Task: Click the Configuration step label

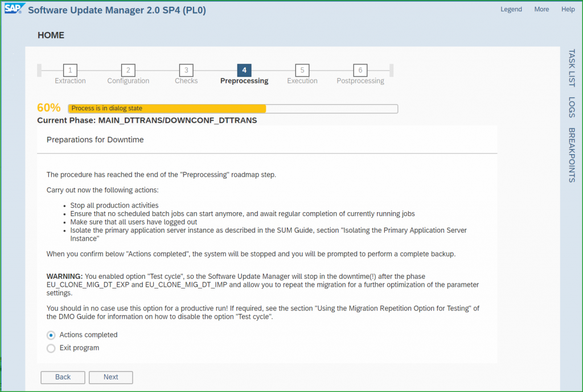Action: coord(128,81)
